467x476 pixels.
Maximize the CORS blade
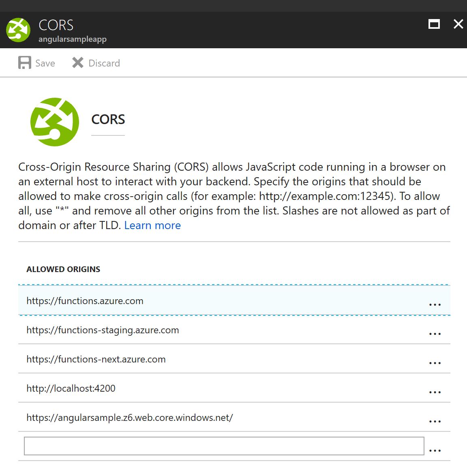(434, 24)
